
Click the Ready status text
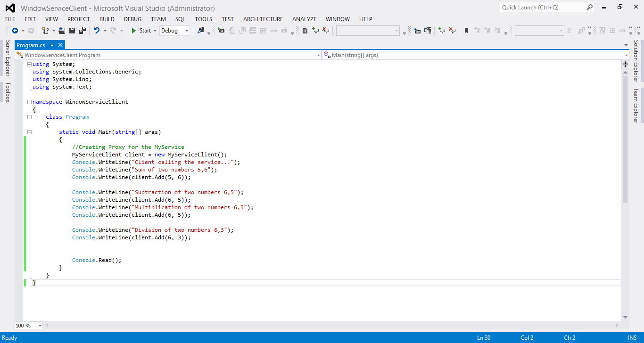click(10, 337)
